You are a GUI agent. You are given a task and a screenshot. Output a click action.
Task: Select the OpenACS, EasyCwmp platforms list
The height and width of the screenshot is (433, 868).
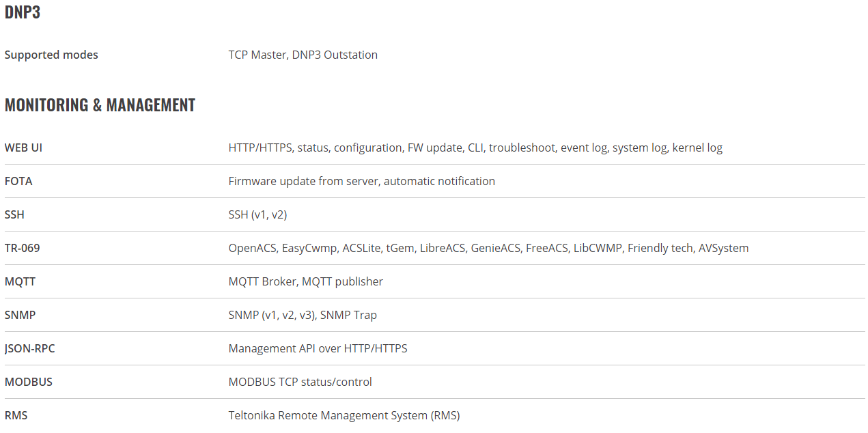pos(488,248)
